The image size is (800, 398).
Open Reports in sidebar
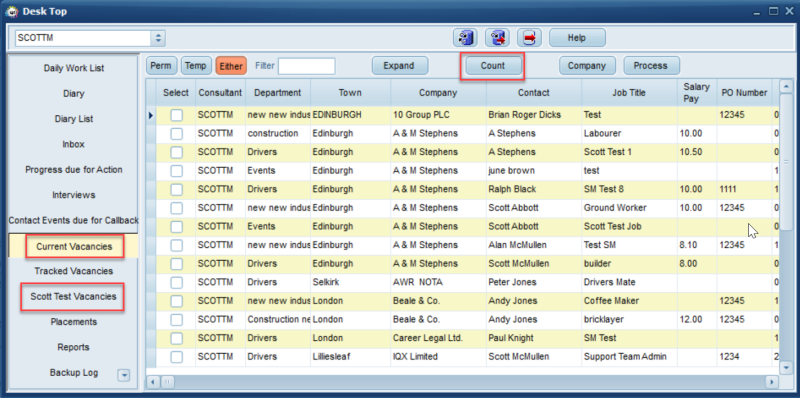pyautogui.click(x=73, y=347)
